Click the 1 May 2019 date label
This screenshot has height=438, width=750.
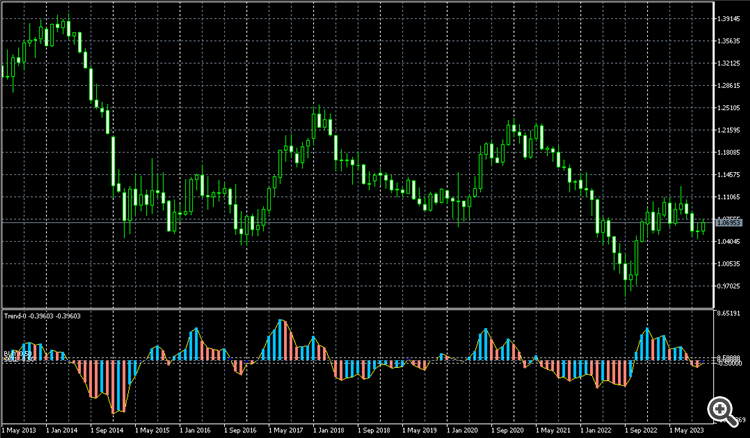point(419,430)
